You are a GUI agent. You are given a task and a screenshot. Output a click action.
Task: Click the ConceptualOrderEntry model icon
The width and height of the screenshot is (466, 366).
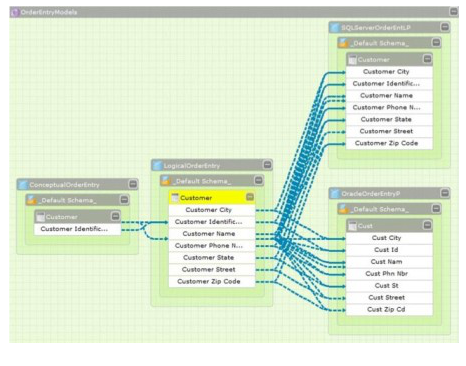point(23,184)
